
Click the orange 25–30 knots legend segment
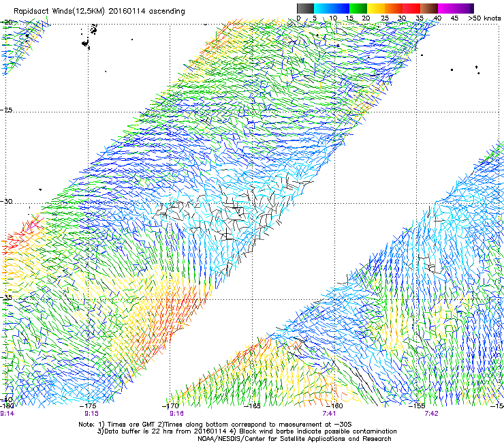pos(394,8)
